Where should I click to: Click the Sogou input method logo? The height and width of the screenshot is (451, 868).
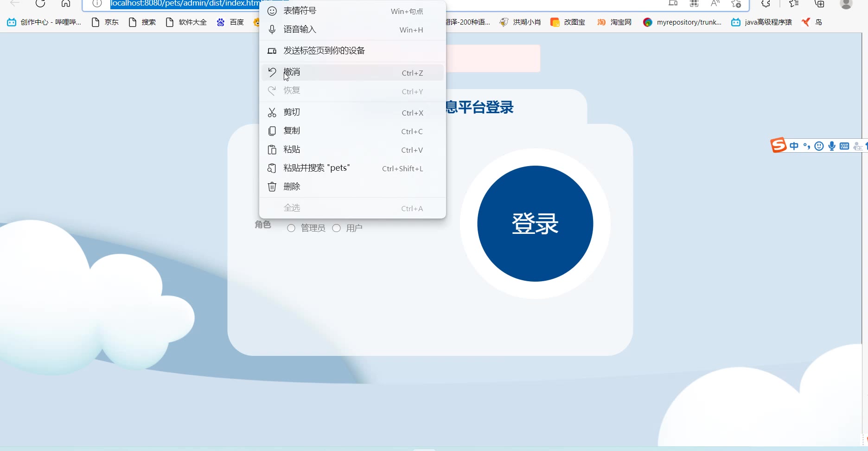pos(779,145)
